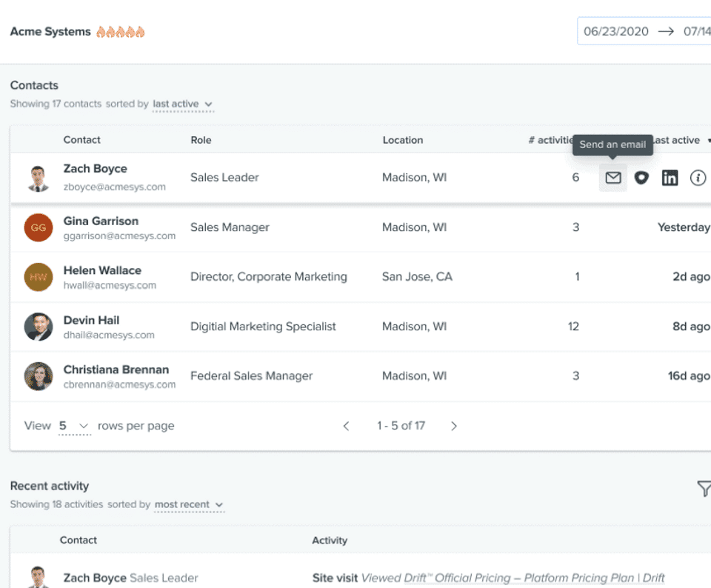The height and width of the screenshot is (588, 711).
Task: Click the 'San Jose, CA' location cell
Action: pyautogui.click(x=417, y=277)
